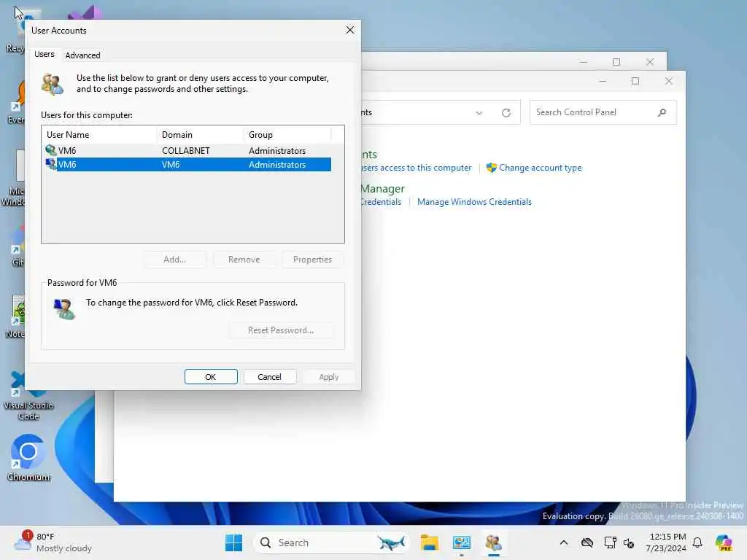Click the Add... button
This screenshot has width=747, height=560.
pyautogui.click(x=175, y=260)
